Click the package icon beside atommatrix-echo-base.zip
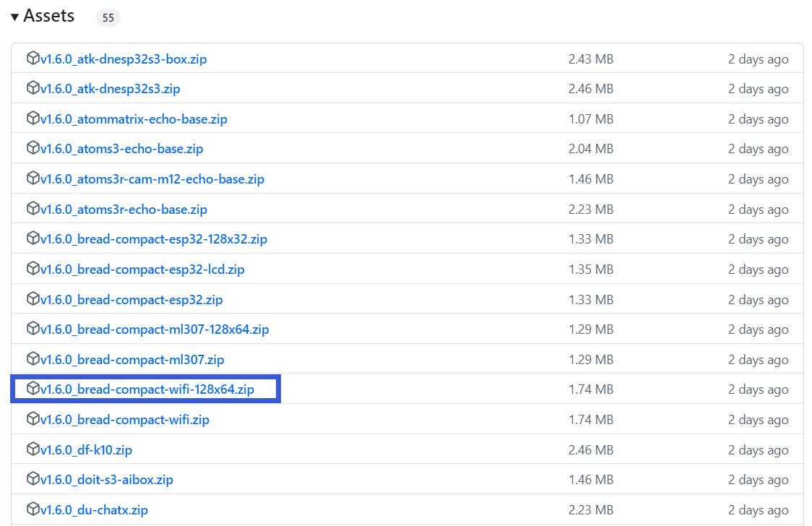 click(33, 118)
